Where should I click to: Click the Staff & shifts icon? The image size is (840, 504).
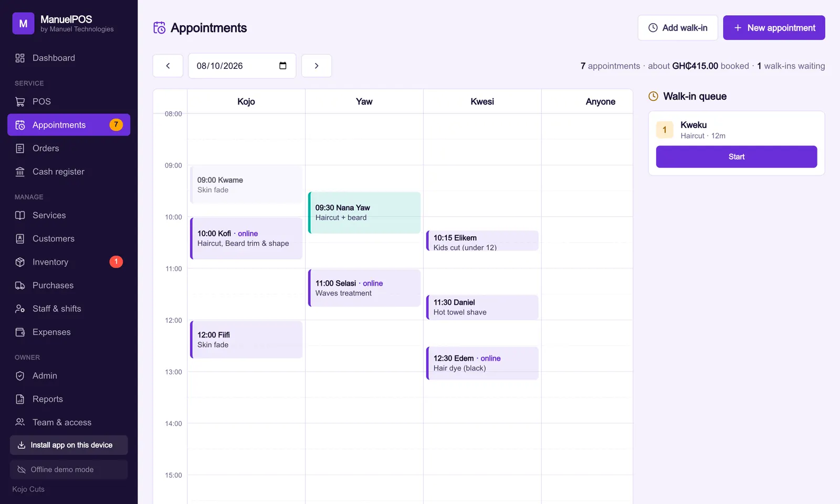pyautogui.click(x=20, y=309)
